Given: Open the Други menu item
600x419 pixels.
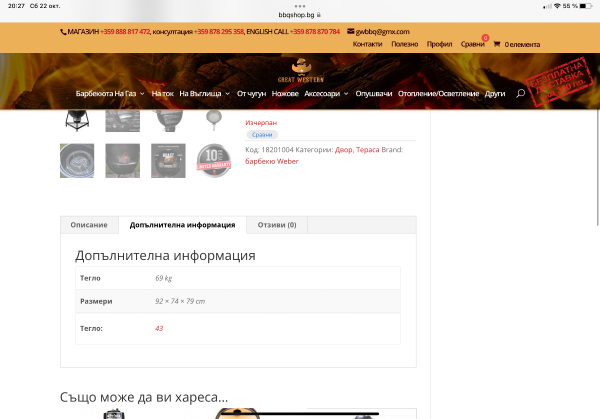Looking at the screenshot, I should (495, 93).
